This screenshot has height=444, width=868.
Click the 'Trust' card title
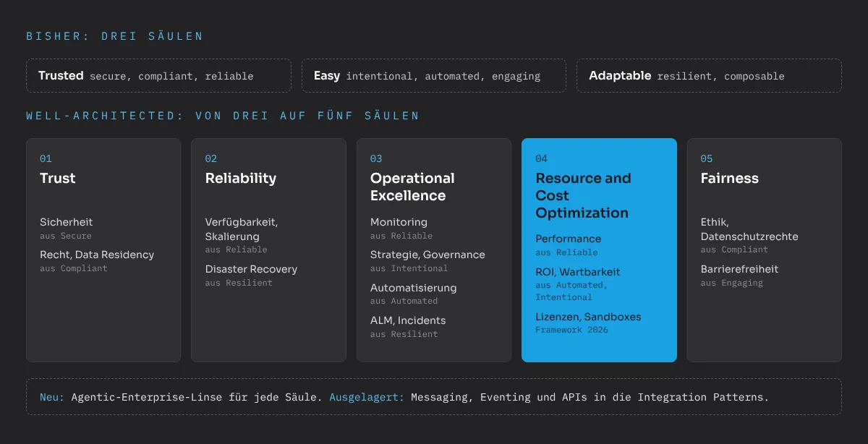click(58, 178)
